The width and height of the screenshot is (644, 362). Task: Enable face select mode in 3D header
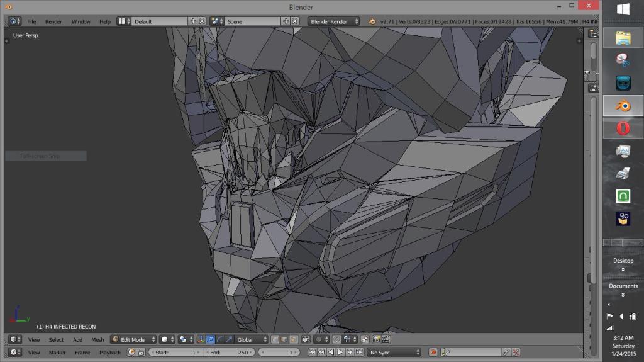click(x=294, y=339)
